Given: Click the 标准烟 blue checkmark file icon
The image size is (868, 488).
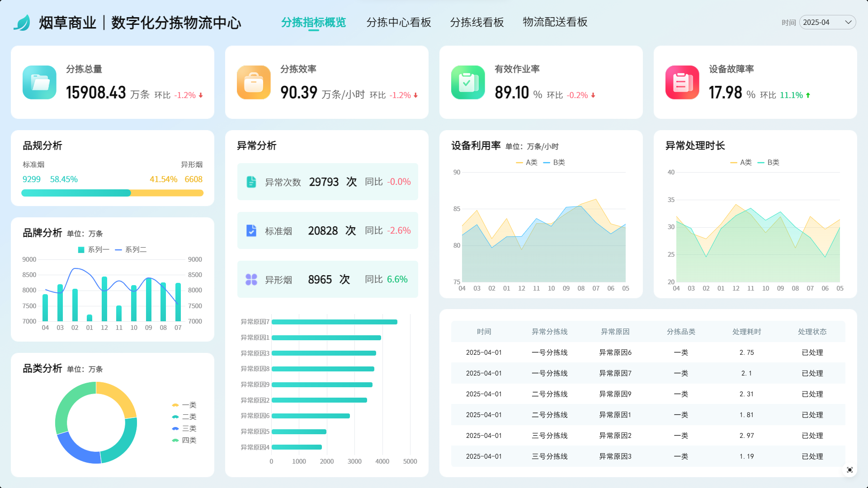Looking at the screenshot, I should pyautogui.click(x=251, y=230).
